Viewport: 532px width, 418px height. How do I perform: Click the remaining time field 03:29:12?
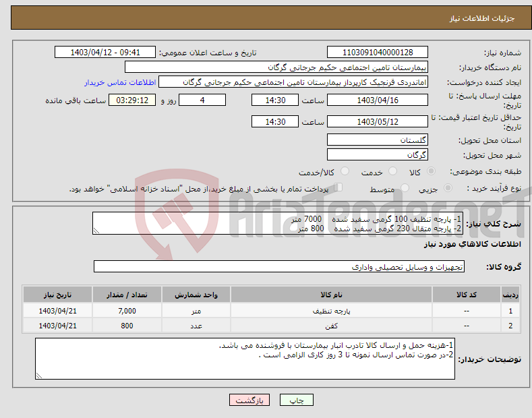point(132,100)
